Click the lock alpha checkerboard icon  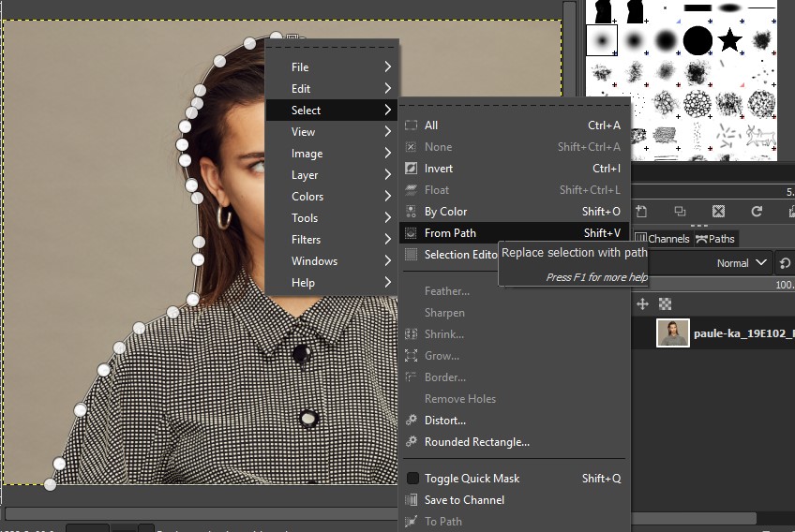coord(665,303)
